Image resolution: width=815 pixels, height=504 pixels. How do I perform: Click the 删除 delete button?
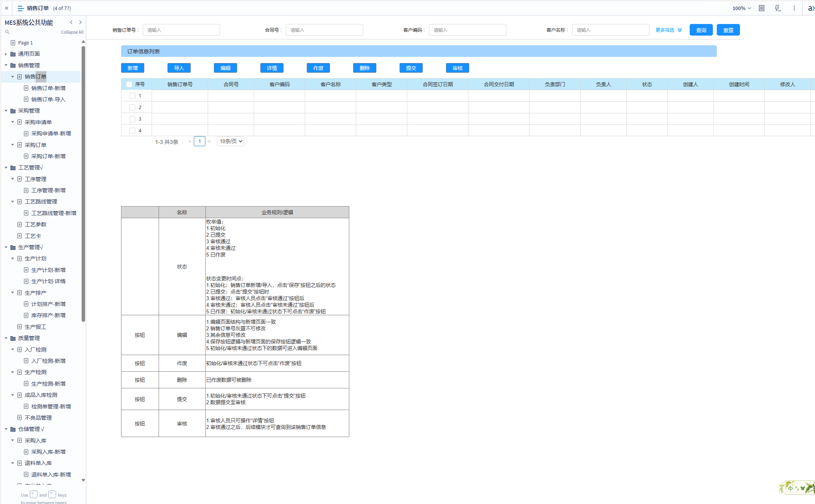(x=365, y=68)
